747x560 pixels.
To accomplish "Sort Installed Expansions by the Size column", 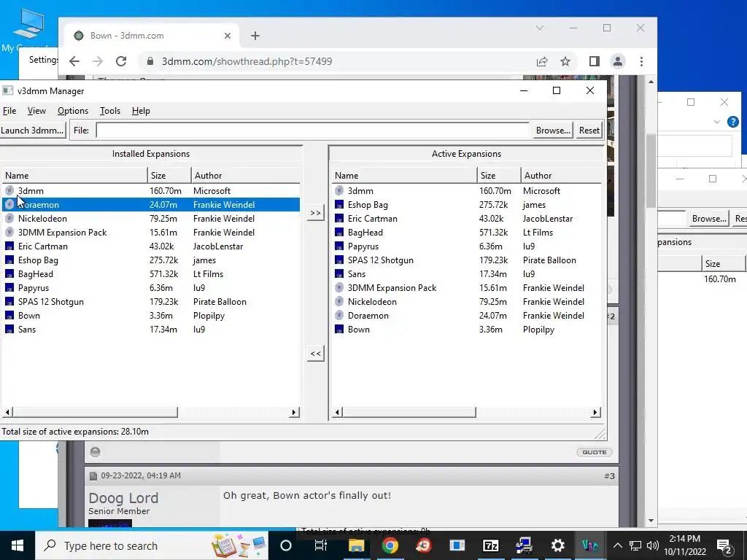I will (x=169, y=175).
